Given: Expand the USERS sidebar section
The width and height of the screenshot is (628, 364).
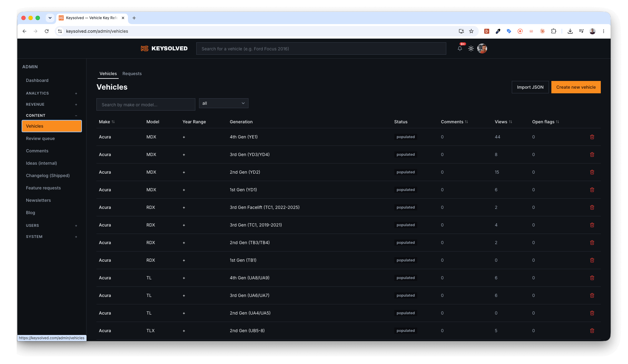Looking at the screenshot, I should point(51,226).
